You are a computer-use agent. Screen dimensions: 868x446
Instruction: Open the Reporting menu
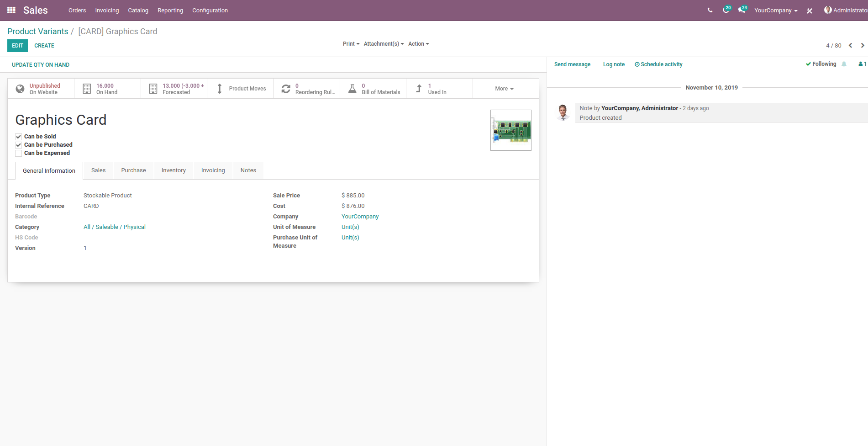point(170,10)
